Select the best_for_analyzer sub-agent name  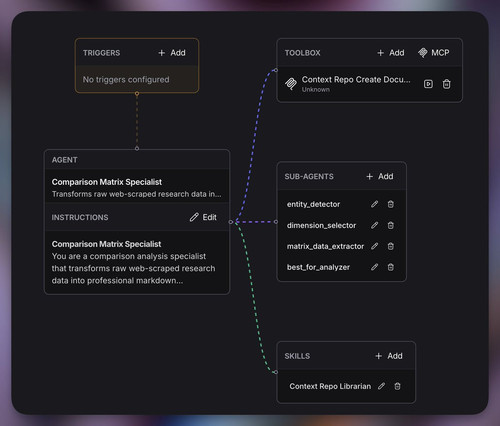pos(318,267)
